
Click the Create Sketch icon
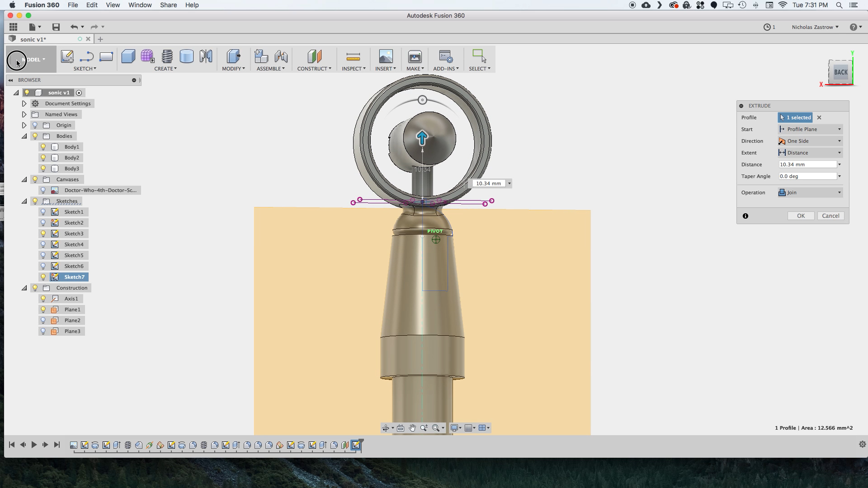[67, 56]
